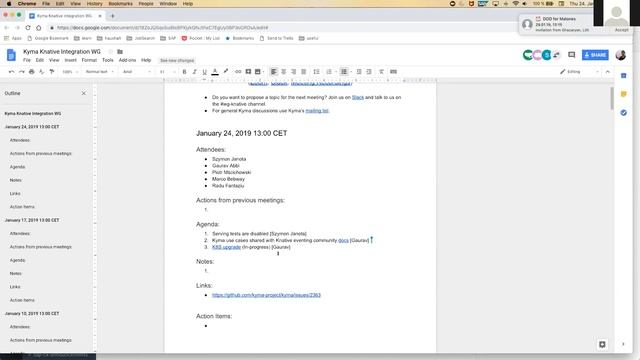The height and width of the screenshot is (360, 640).
Task: Click the Input tools keyboard icon
Action: coord(393,72)
